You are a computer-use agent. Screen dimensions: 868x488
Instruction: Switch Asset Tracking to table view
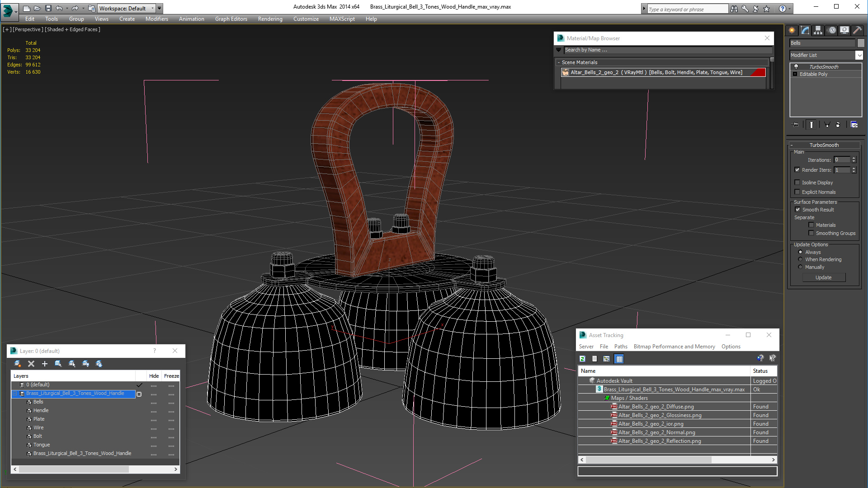(x=619, y=359)
